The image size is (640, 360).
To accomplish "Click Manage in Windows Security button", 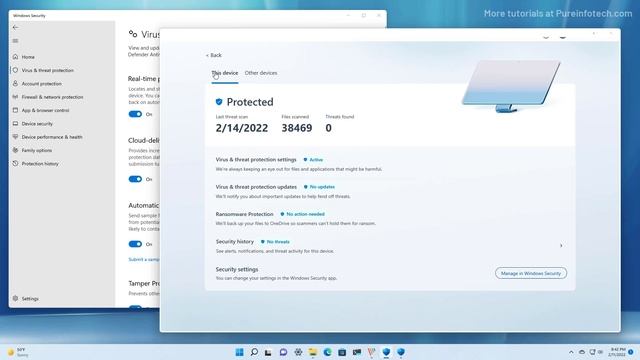I will 531,273.
